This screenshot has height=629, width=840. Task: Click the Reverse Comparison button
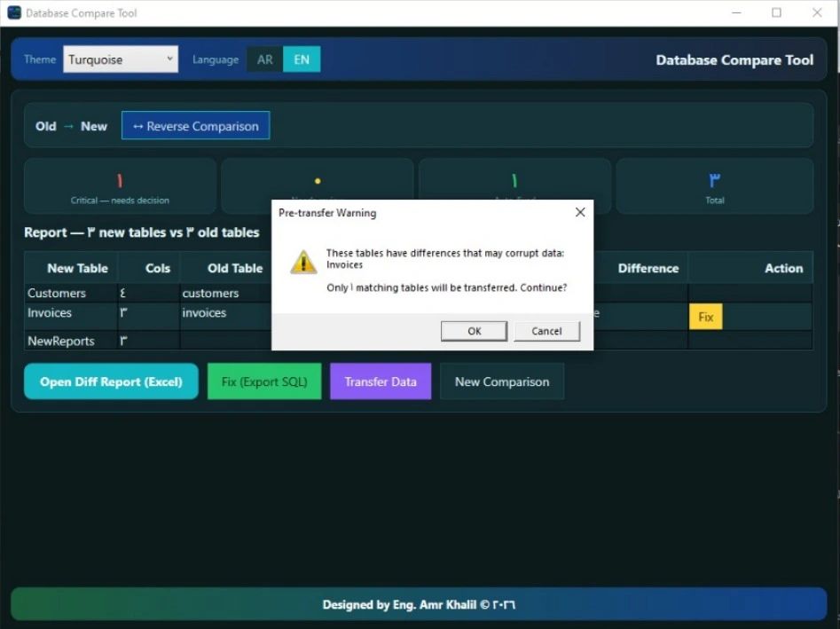[195, 126]
